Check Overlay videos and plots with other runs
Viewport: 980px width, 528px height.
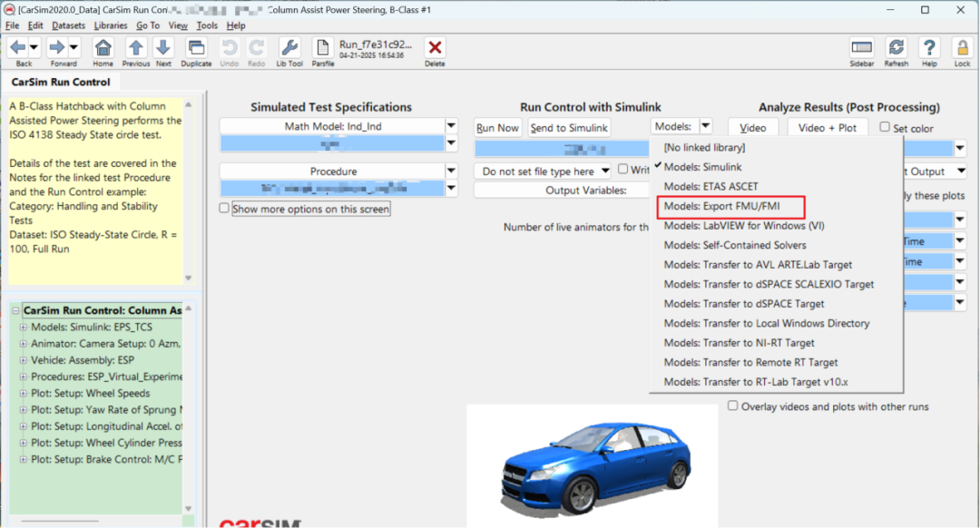732,406
